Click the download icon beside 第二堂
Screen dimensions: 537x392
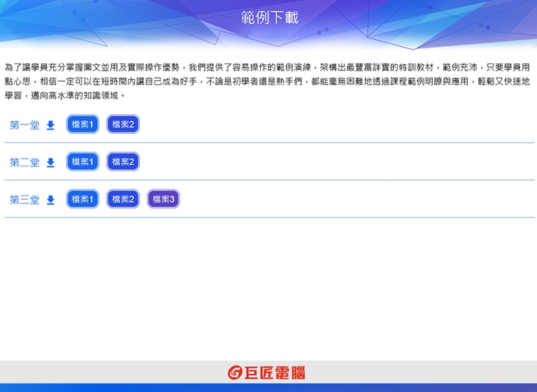click(50, 163)
